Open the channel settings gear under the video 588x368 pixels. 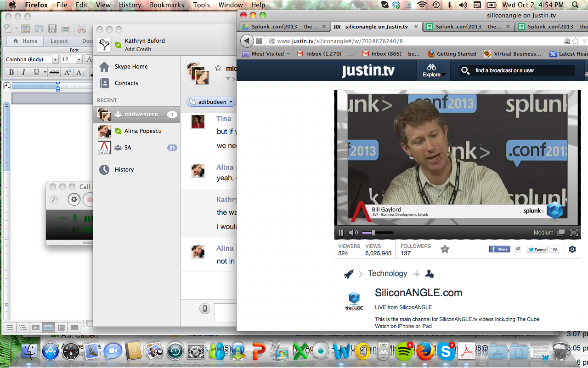pyautogui.click(x=572, y=249)
